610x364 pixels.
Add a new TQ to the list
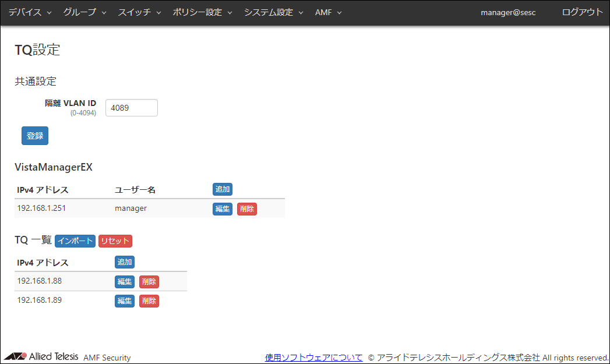tap(125, 262)
